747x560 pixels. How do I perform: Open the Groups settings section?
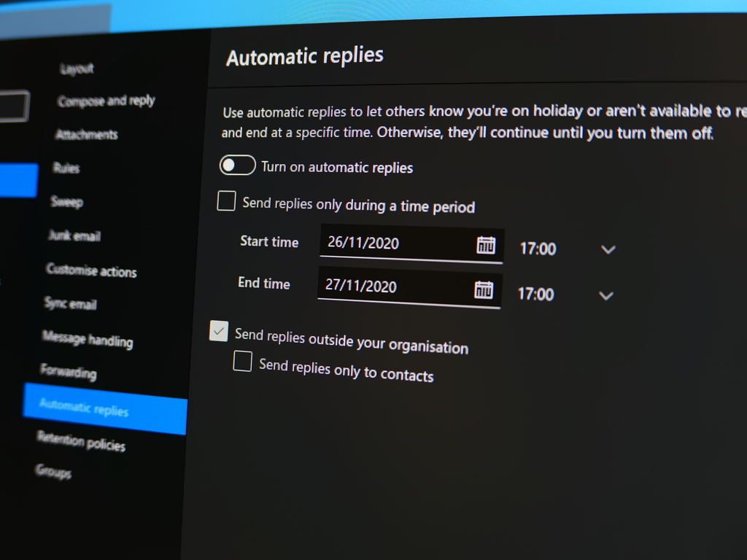(53, 472)
